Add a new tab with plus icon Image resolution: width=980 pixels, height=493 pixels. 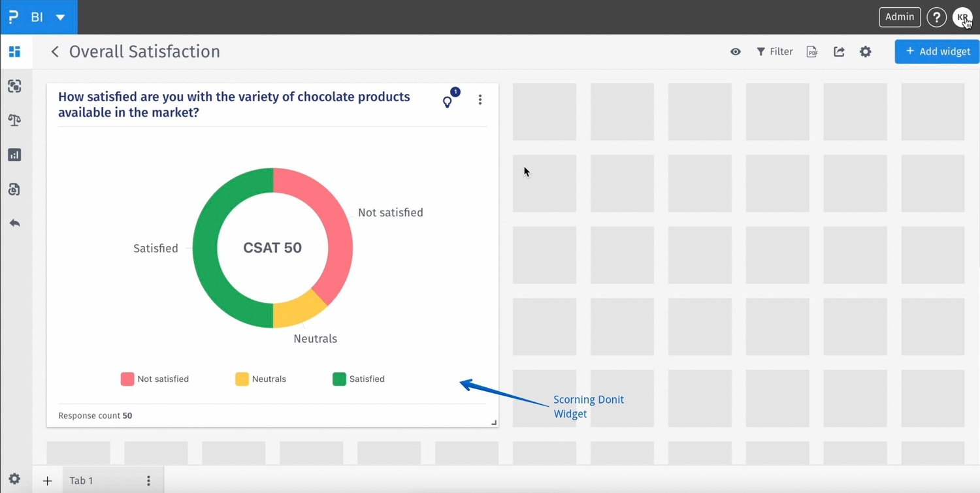[x=47, y=481]
